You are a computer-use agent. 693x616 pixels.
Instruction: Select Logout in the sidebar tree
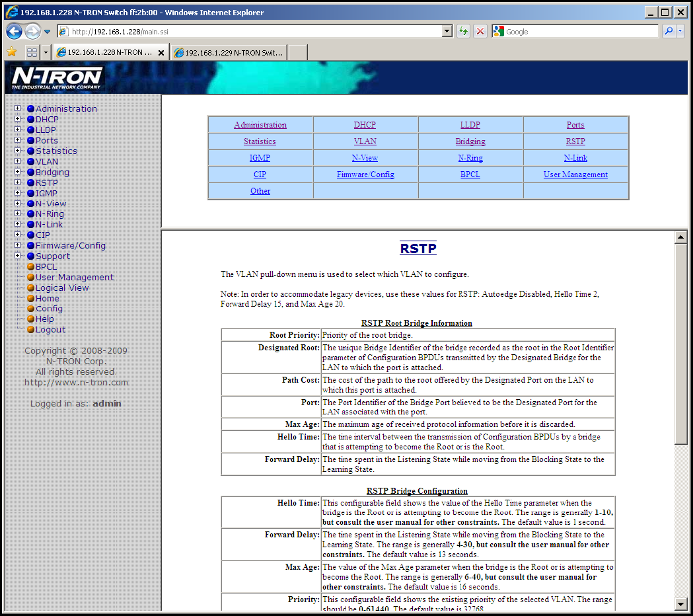[x=50, y=330]
